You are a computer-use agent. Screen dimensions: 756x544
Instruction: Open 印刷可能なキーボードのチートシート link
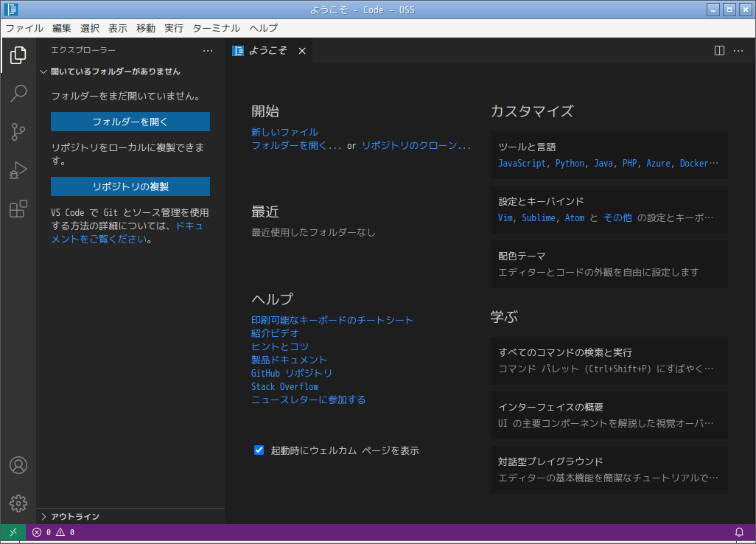click(x=332, y=320)
